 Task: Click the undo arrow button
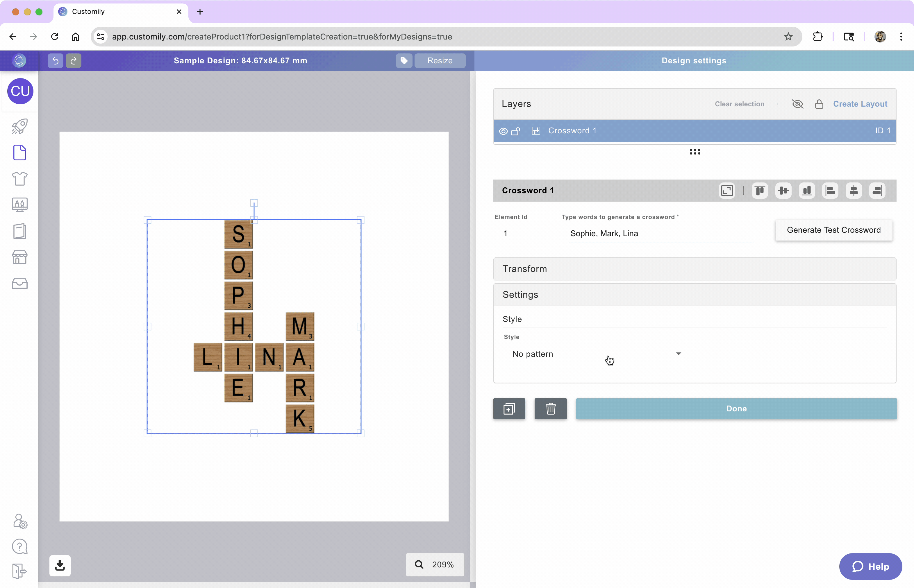55,60
